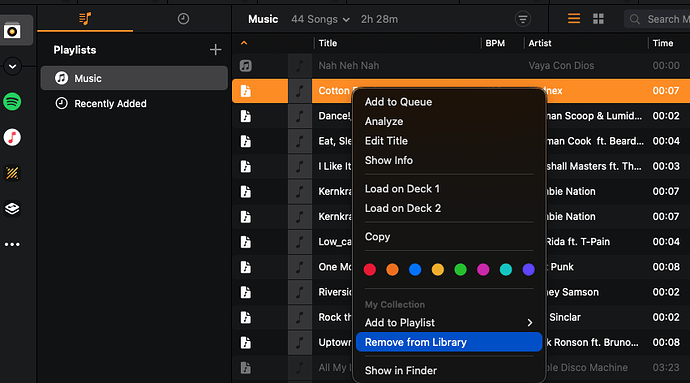The height and width of the screenshot is (383, 690).
Task: Click the Dance! row file icon
Action: pyautogui.click(x=246, y=116)
